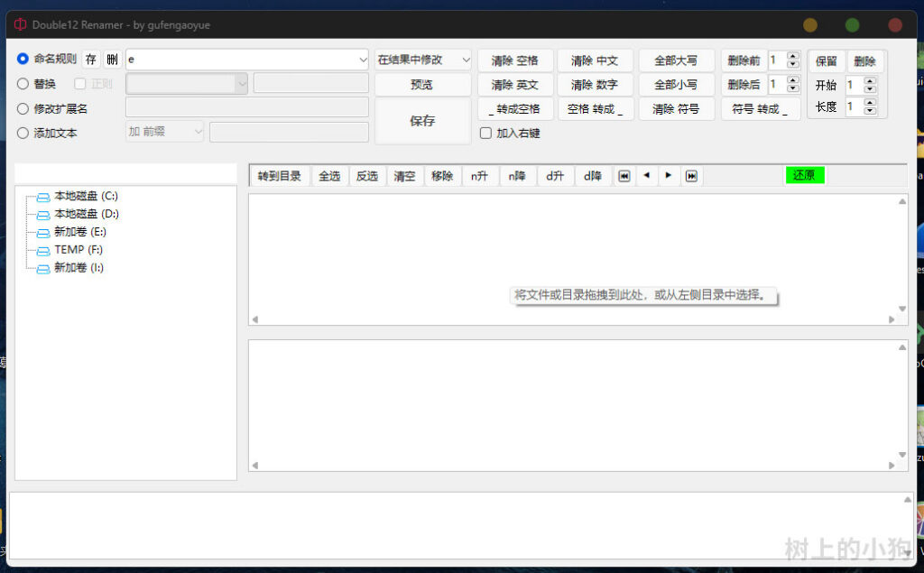Open the TEMP (F:) drive in tree
924x573 pixels.
(x=78, y=250)
